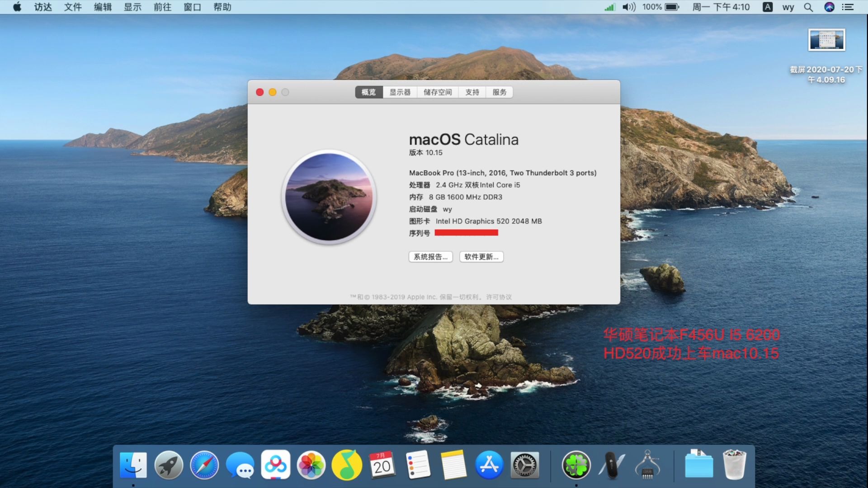This screenshot has height=488, width=868.
Task: Launch Launchpad rocket icon in Dock
Action: click(169, 465)
